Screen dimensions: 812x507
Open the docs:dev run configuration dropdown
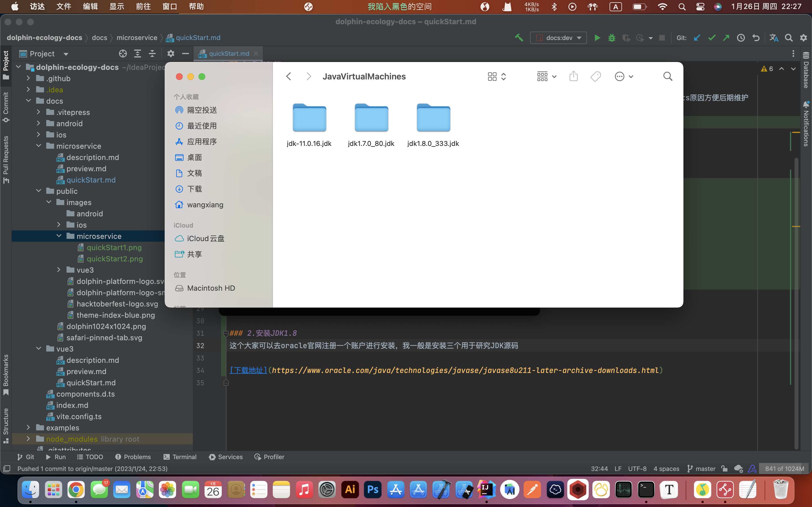click(x=558, y=38)
